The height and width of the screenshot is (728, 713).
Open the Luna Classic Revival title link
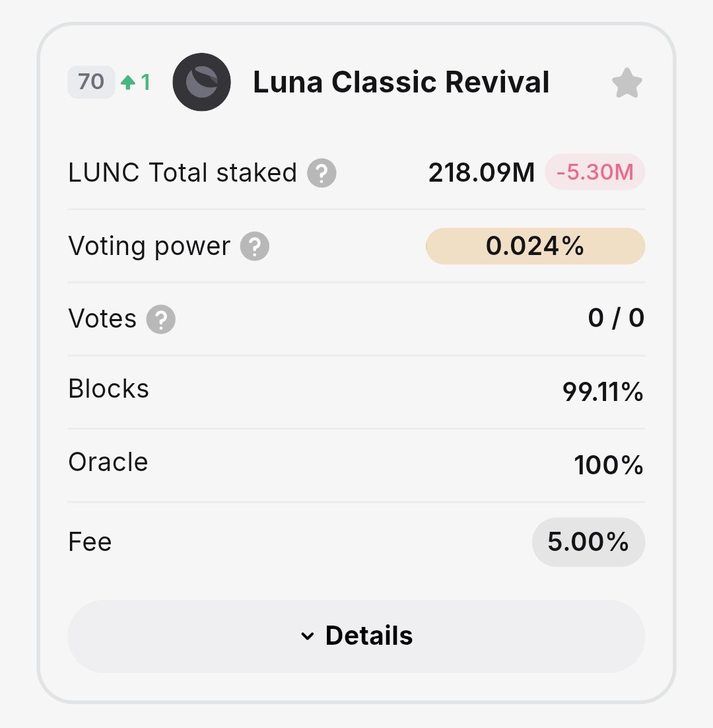pyautogui.click(x=401, y=82)
